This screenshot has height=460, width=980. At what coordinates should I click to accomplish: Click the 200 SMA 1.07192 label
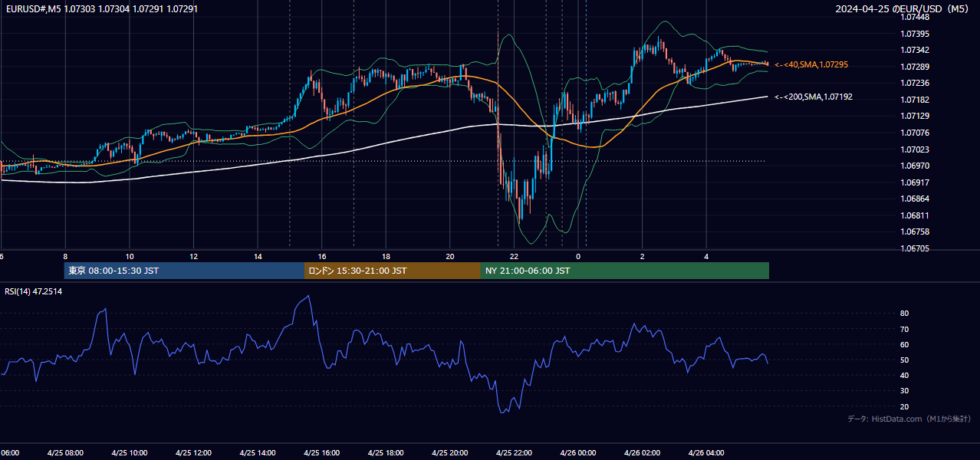(x=814, y=97)
